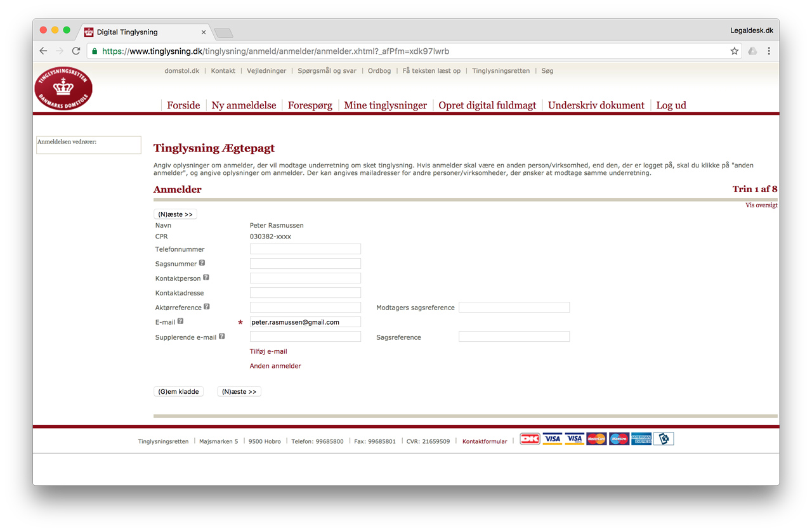Click the Dankort payment icon
Image resolution: width=812 pixels, height=532 pixels.
coord(530,439)
